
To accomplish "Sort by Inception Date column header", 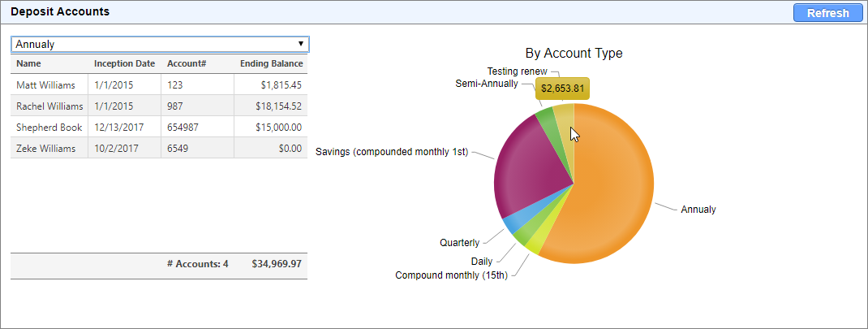I will tap(124, 63).
